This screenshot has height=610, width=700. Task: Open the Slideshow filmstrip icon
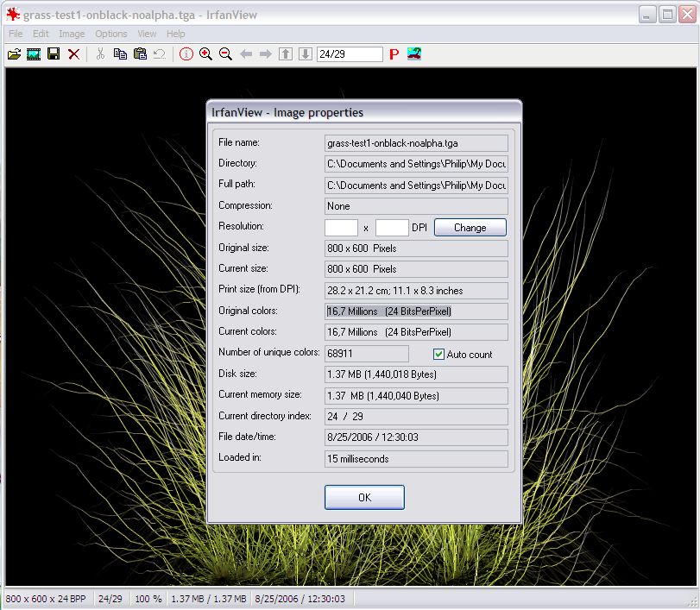[34, 54]
